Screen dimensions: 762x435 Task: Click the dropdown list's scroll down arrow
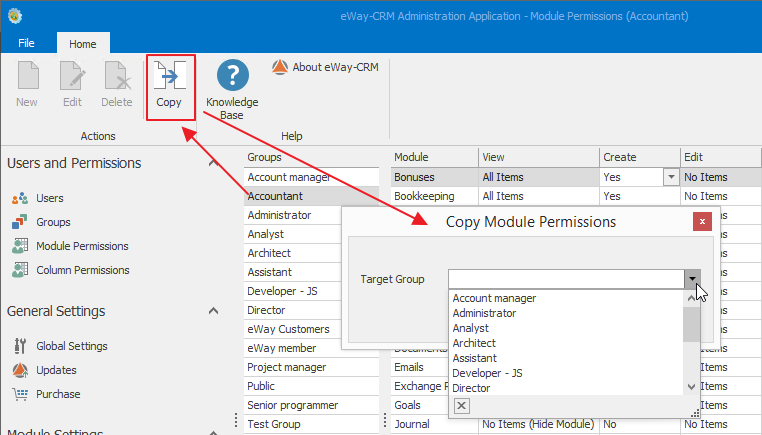(x=692, y=387)
